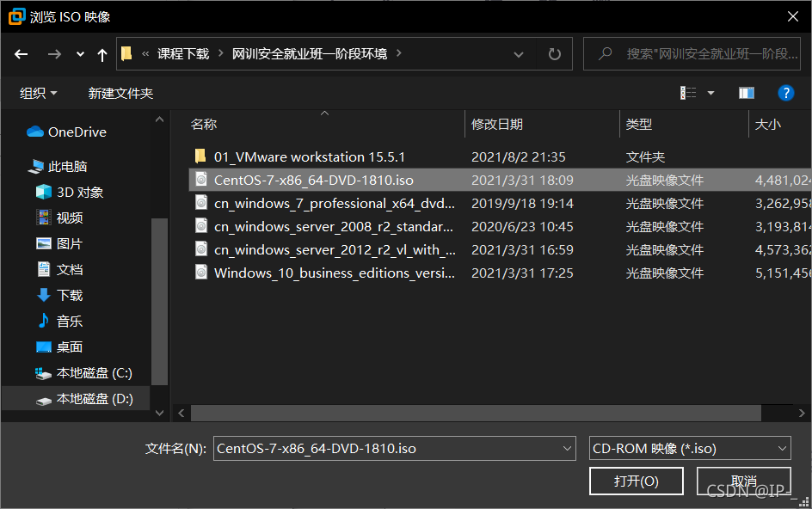Click the 3D 对象 cube icon
812x509 pixels.
(x=44, y=192)
